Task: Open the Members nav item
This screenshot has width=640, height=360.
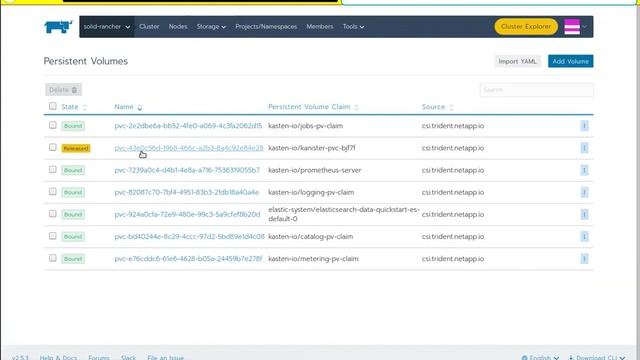Action: pyautogui.click(x=320, y=27)
